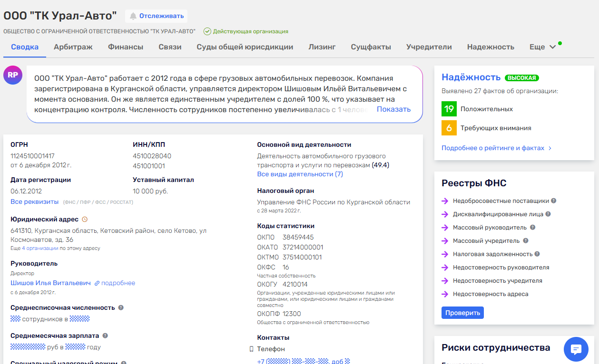Open Суды общей юрисдикции tab
The image size is (599, 364).
[245, 47]
